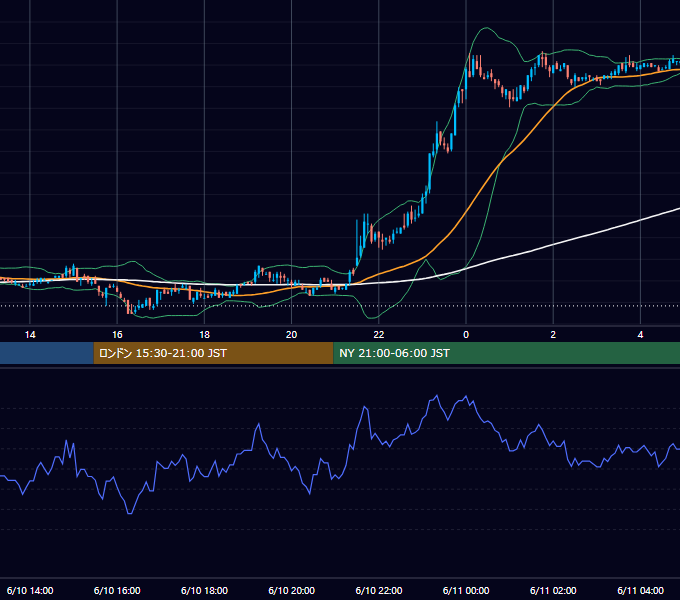
Task: Click the 6/10 20:00 date label
Action: point(291,590)
